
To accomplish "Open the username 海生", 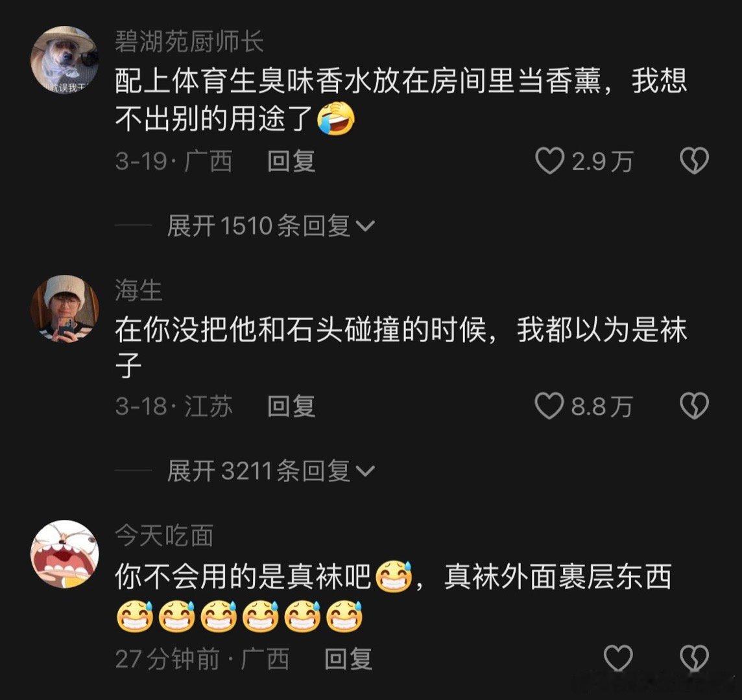I will 139,290.
